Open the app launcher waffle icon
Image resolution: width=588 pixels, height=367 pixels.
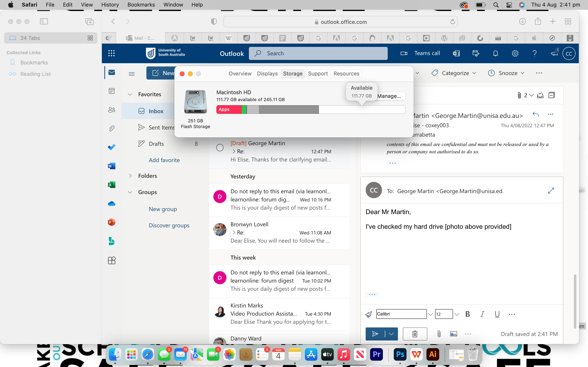(111, 53)
